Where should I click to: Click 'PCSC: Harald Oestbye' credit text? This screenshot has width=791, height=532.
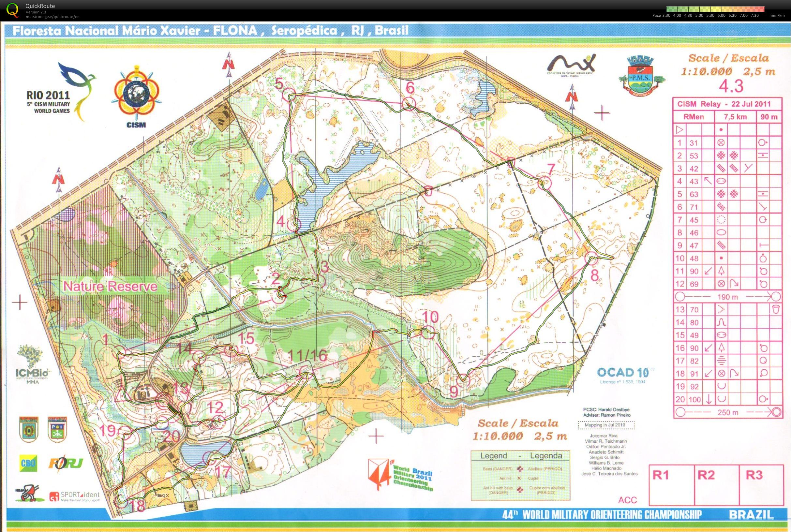coord(606,409)
